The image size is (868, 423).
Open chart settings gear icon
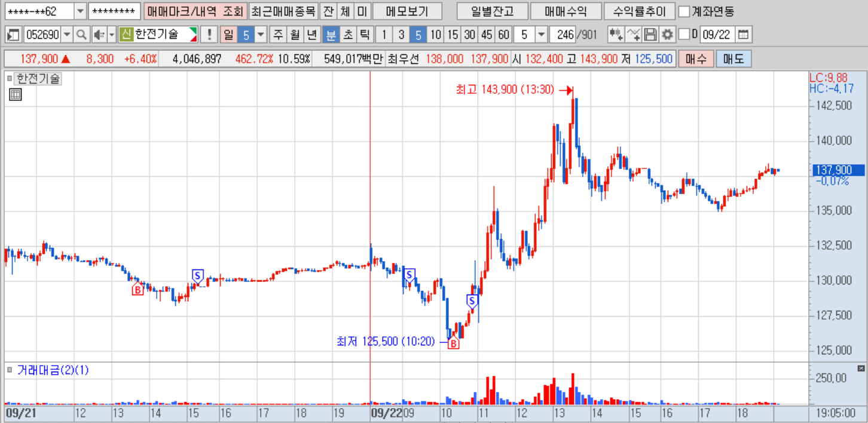667,35
